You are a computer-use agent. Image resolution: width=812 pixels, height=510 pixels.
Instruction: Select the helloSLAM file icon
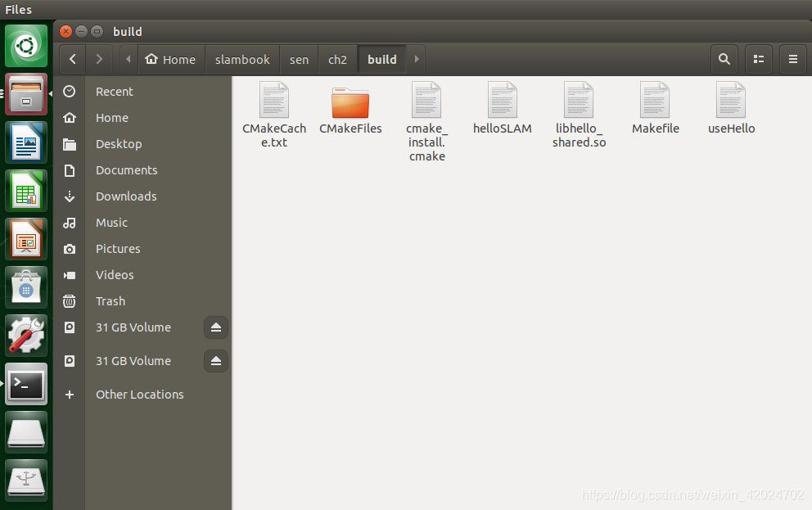(503, 100)
